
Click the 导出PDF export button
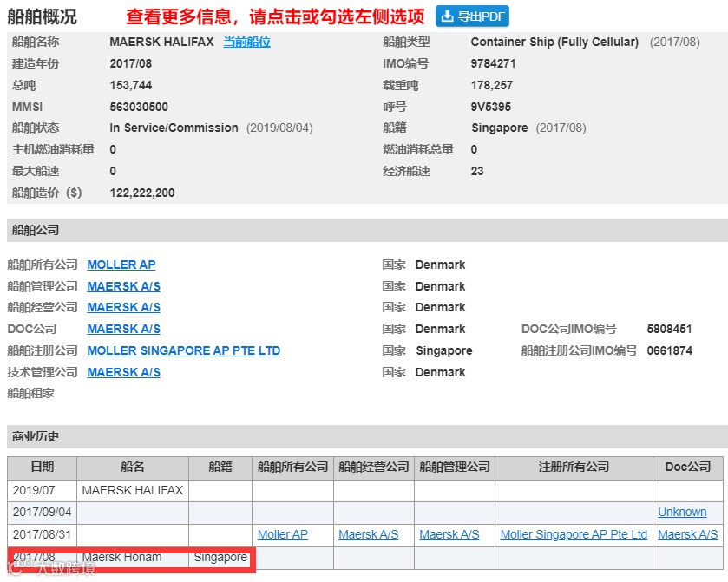(x=472, y=16)
